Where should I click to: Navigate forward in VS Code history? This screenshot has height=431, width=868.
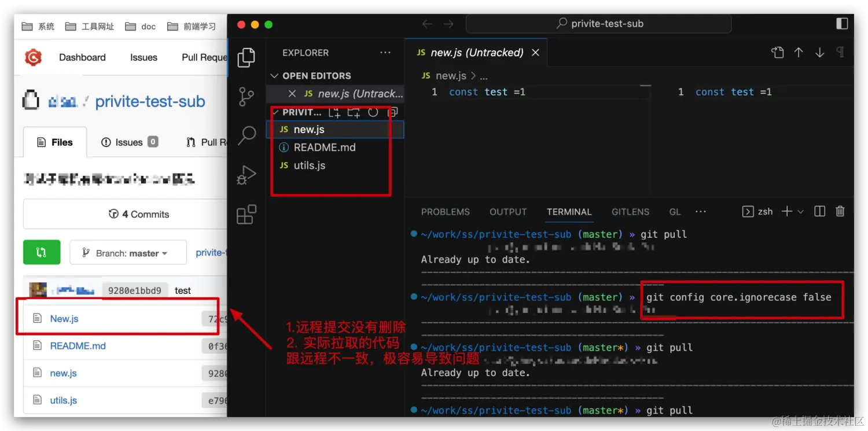[x=448, y=24]
